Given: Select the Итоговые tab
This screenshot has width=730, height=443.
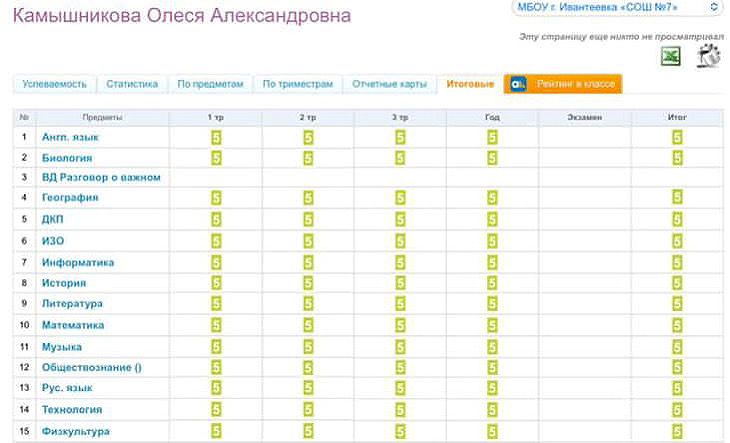Looking at the screenshot, I should point(470,85).
